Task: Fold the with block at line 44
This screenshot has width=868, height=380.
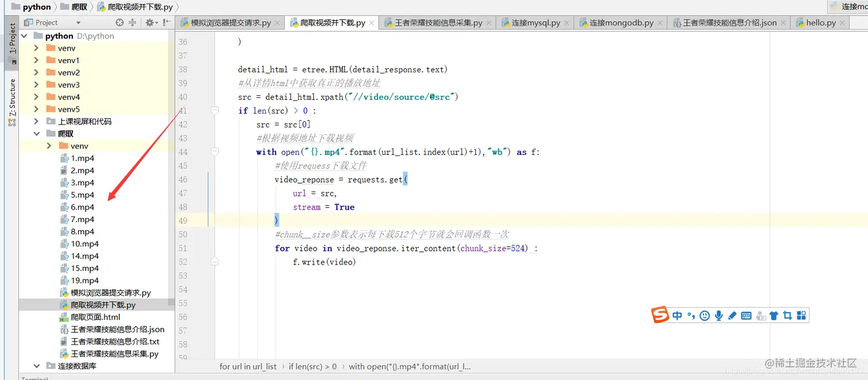Action: click(x=215, y=152)
